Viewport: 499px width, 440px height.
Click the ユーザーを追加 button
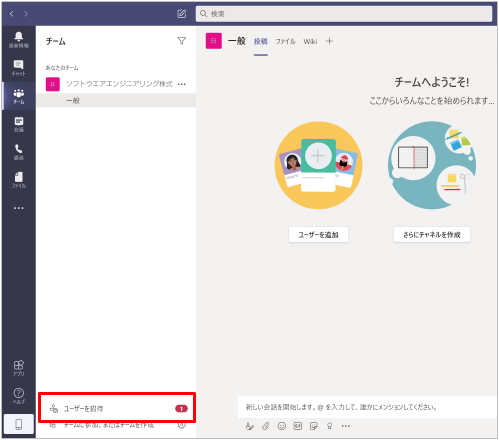point(318,235)
